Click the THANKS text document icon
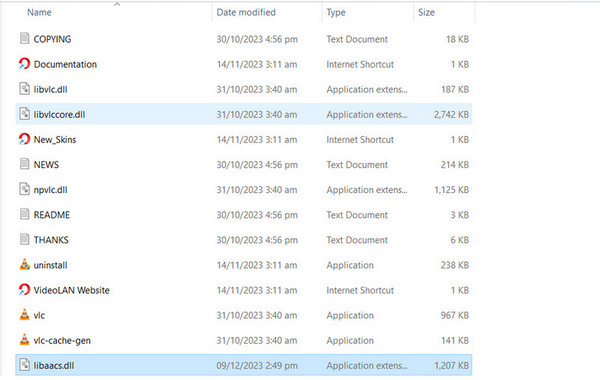This screenshot has width=600, height=380. pyautogui.click(x=24, y=240)
